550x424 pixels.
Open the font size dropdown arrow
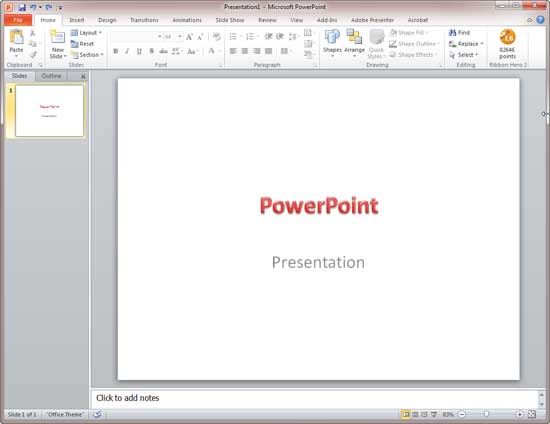(180, 36)
